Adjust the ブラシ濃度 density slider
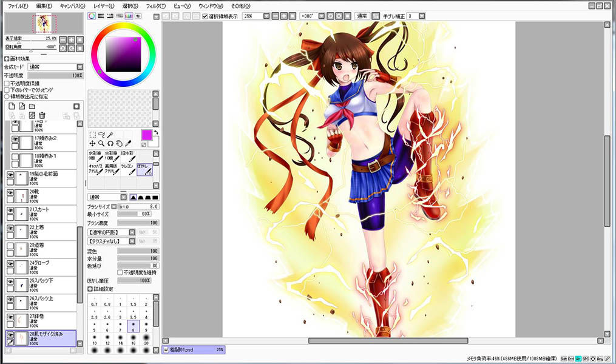Screen dimensions: 616x364 click(x=138, y=223)
